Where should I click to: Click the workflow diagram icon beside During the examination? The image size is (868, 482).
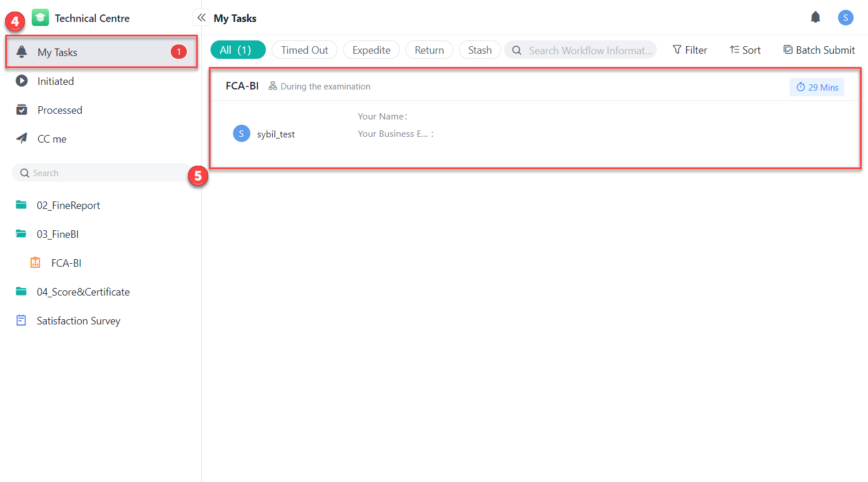click(x=272, y=86)
